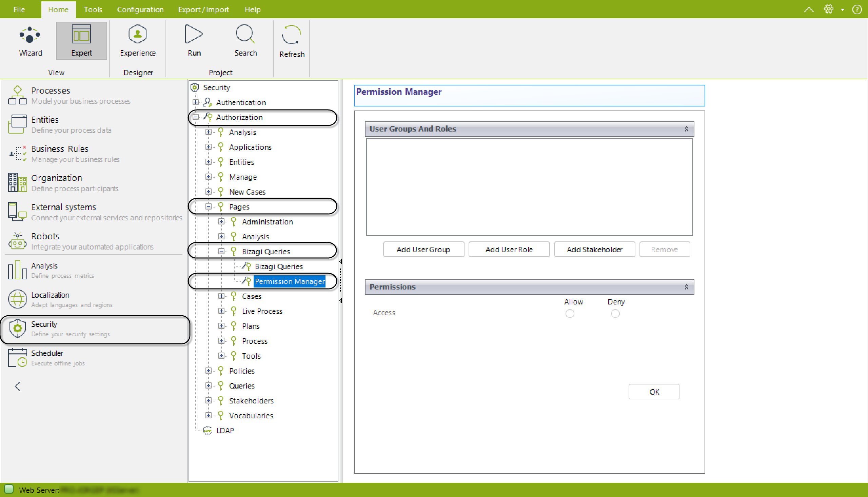
Task: Expand the Administration node under Pages
Action: pyautogui.click(x=221, y=221)
